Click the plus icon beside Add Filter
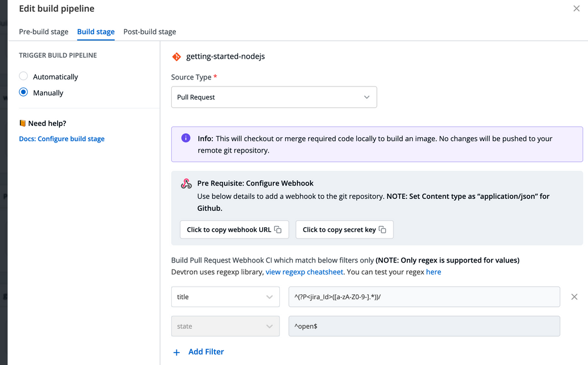The width and height of the screenshot is (588, 365). (176, 351)
